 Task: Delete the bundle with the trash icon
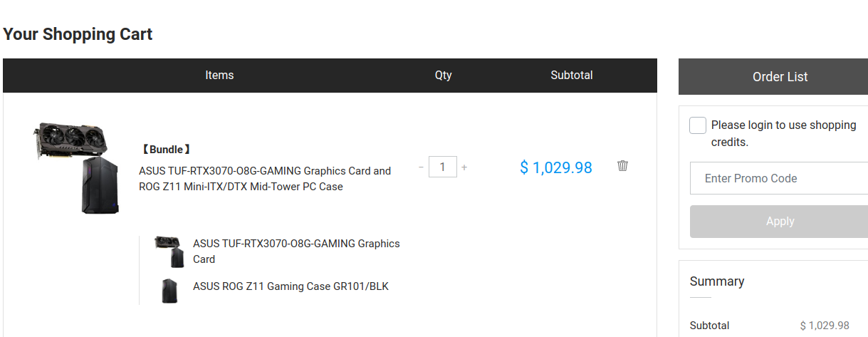[x=622, y=166]
